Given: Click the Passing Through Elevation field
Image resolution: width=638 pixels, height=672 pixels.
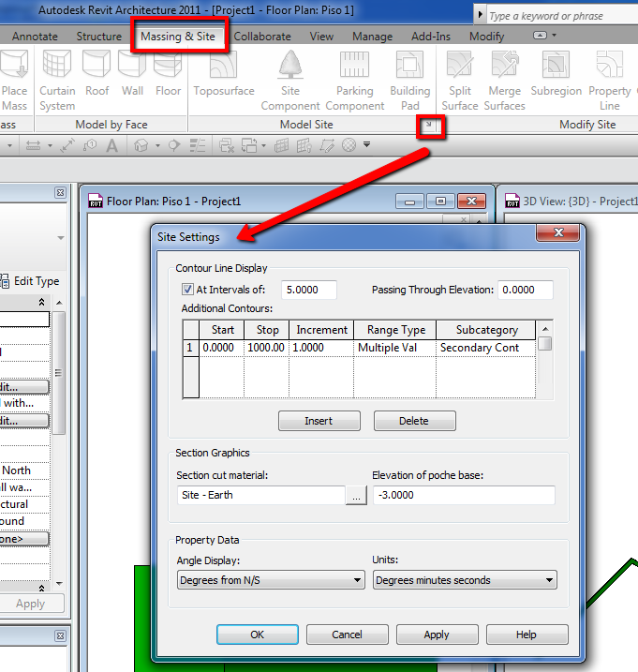Looking at the screenshot, I should tap(526, 290).
